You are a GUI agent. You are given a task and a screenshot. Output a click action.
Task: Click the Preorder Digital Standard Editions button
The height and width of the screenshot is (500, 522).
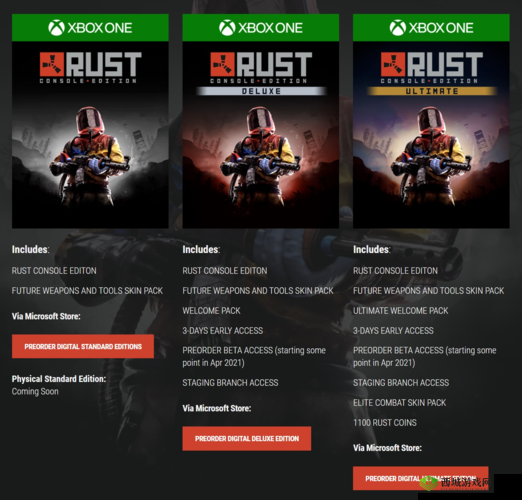coord(83,346)
